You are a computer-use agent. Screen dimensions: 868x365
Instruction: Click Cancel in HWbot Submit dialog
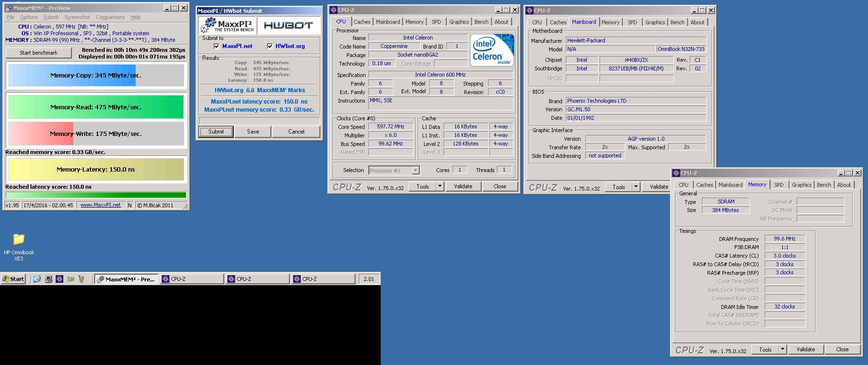pos(296,132)
